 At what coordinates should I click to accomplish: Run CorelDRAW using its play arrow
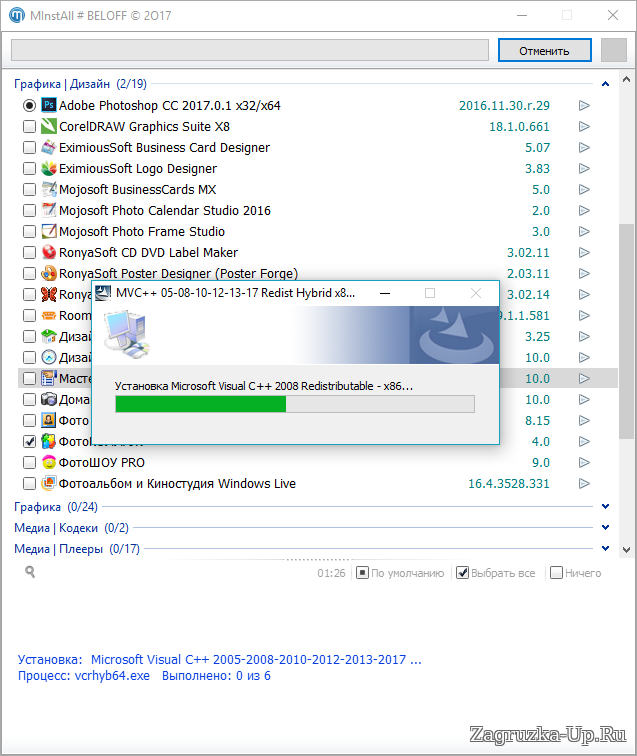click(584, 126)
